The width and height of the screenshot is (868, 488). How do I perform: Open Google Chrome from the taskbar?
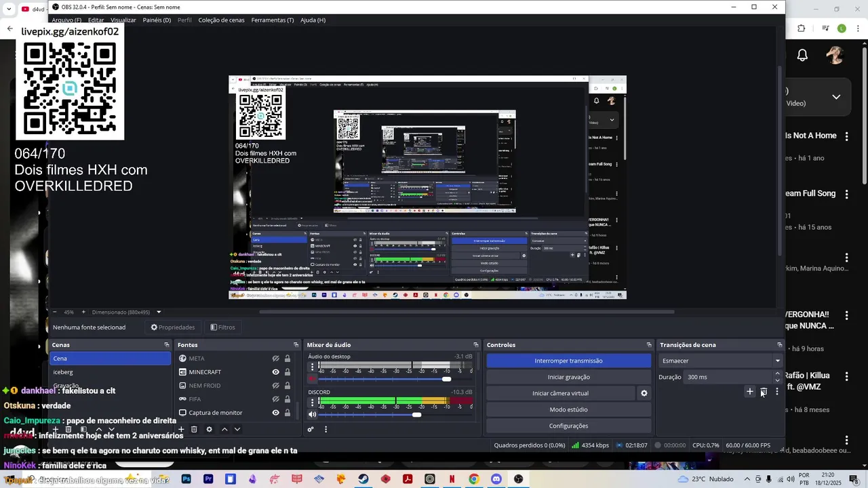click(474, 479)
